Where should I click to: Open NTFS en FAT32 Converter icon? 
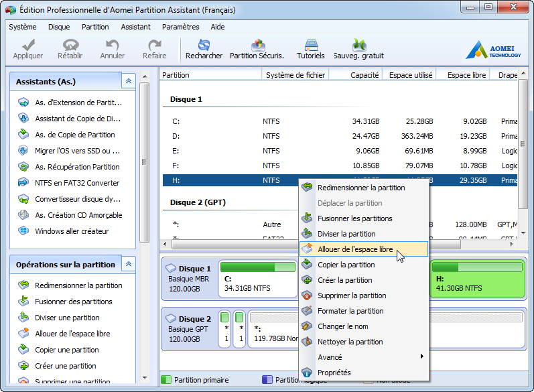tap(23, 182)
